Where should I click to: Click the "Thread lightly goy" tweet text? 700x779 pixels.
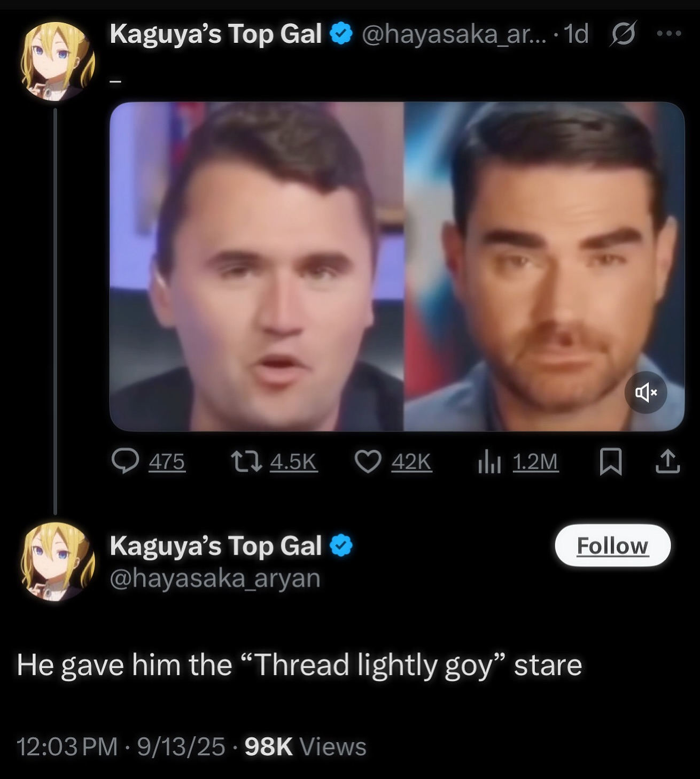tap(299, 665)
